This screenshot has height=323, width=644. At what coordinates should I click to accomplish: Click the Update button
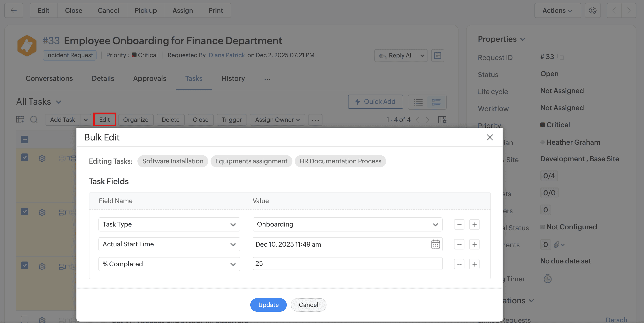(x=268, y=305)
